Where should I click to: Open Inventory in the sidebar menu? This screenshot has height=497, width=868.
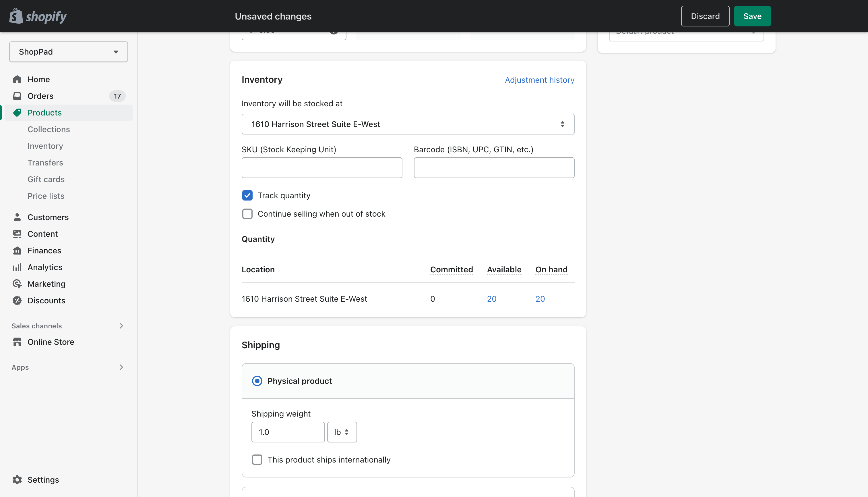(x=45, y=146)
